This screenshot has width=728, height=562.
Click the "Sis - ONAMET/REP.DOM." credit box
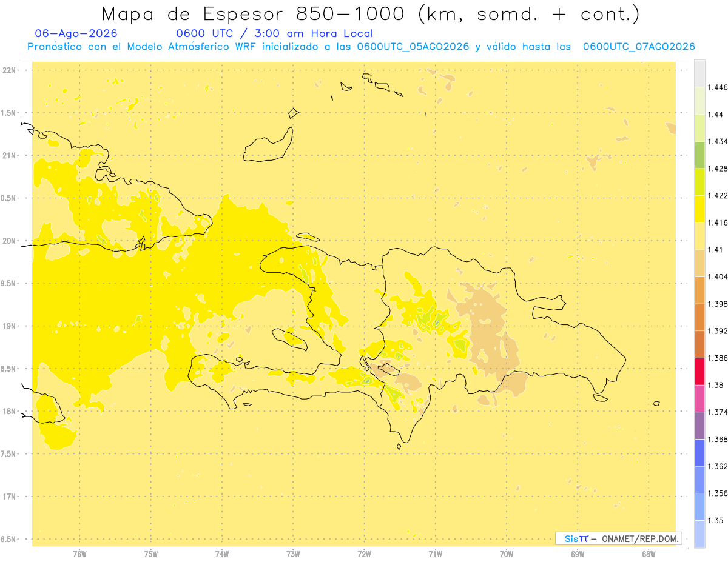pos(619,538)
